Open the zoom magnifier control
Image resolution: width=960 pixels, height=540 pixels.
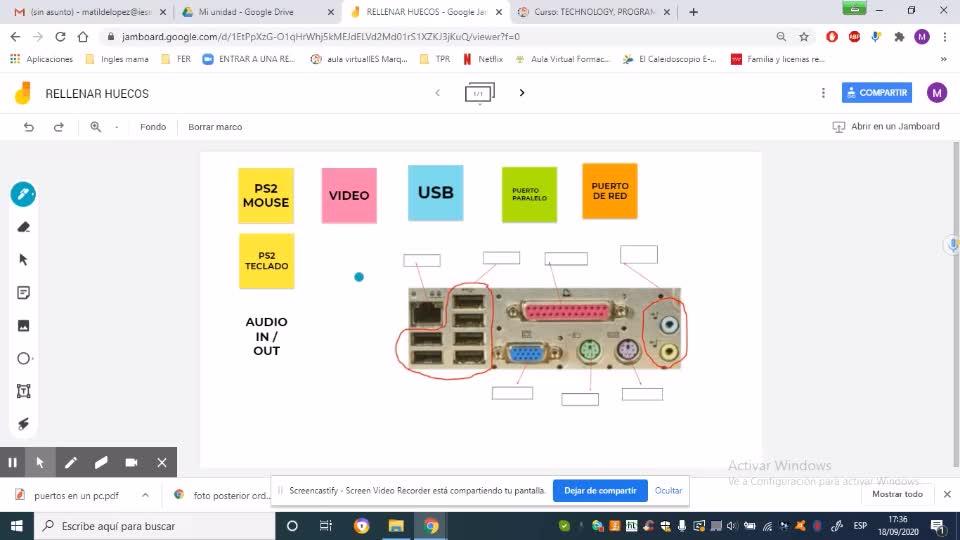96,127
